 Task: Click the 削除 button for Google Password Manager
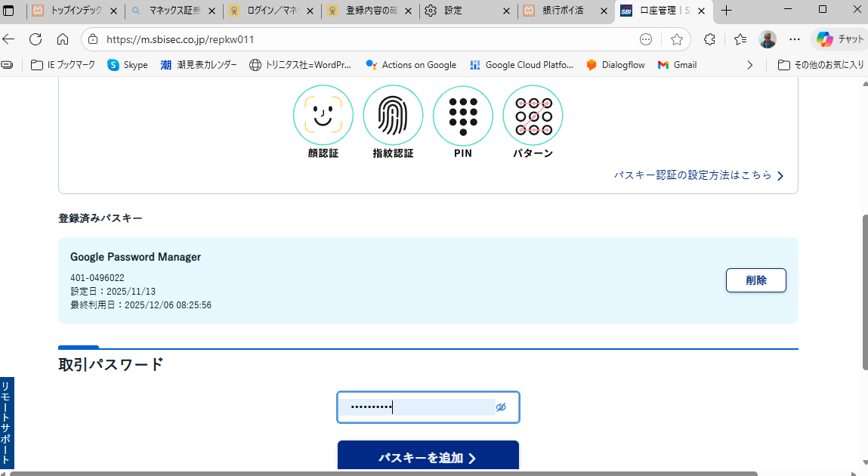[755, 280]
